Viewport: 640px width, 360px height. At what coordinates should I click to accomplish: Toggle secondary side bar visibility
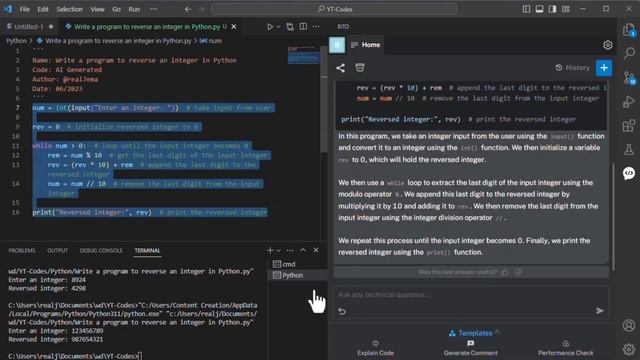coord(553,9)
